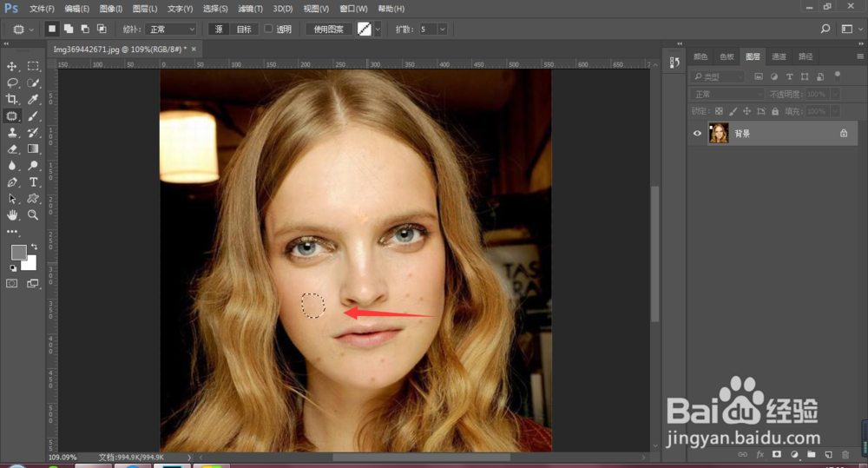Select the Rectangular Marquee tool

click(33, 67)
